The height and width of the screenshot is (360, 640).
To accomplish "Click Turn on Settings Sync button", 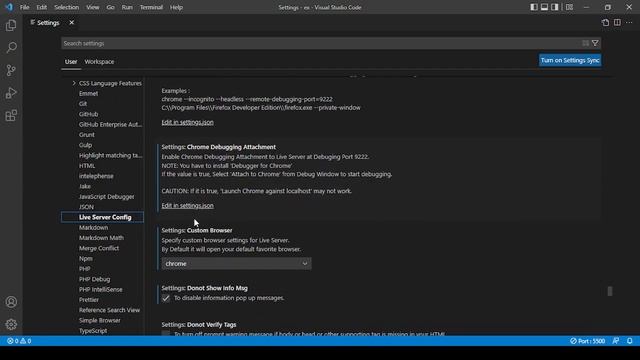I will [570, 60].
